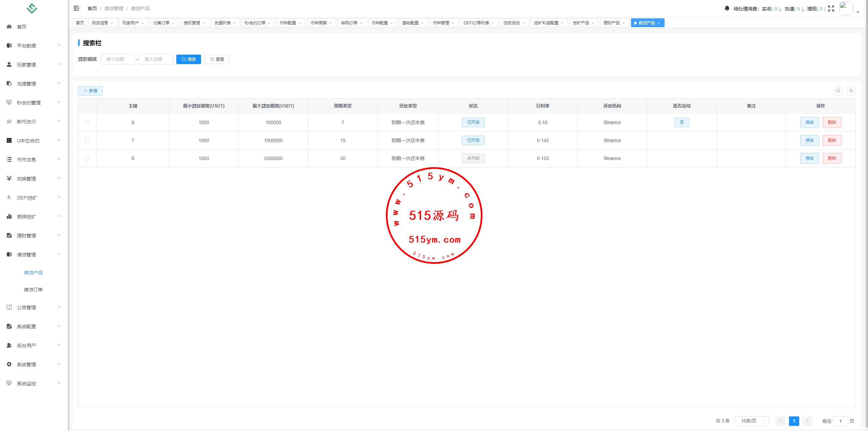This screenshot has height=431, width=868.
Task: Open 借贷订单 in the sidebar
Action: (x=33, y=290)
